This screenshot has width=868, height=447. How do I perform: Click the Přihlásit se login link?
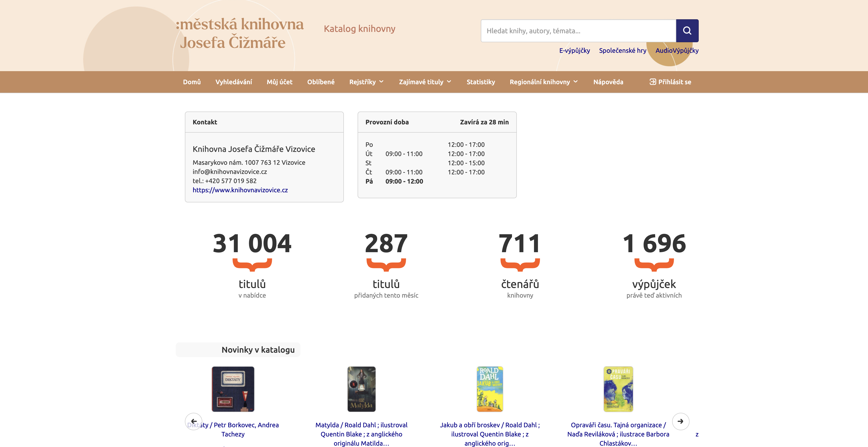(670, 82)
